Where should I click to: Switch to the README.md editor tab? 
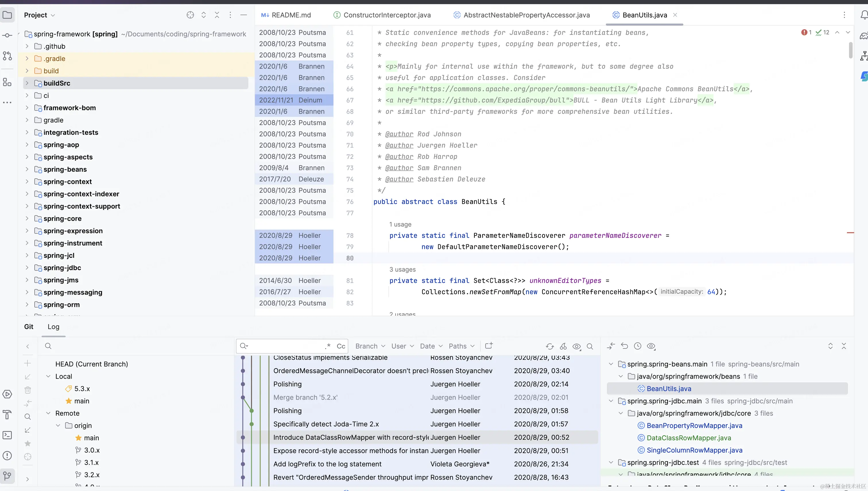pos(286,15)
